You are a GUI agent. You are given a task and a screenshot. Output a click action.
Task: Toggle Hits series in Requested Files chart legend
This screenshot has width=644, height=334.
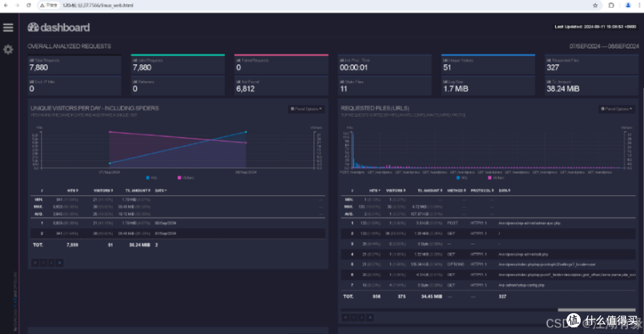click(462, 178)
